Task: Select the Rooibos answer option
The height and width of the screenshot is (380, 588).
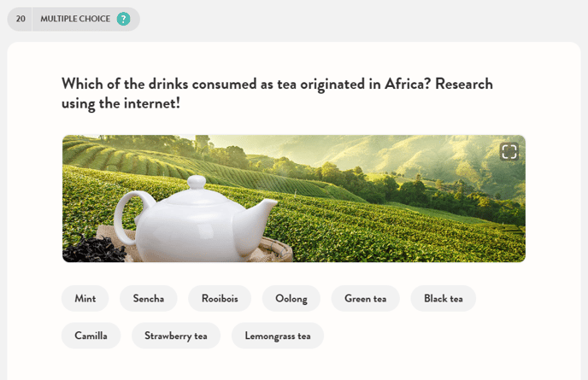Action: click(x=220, y=299)
